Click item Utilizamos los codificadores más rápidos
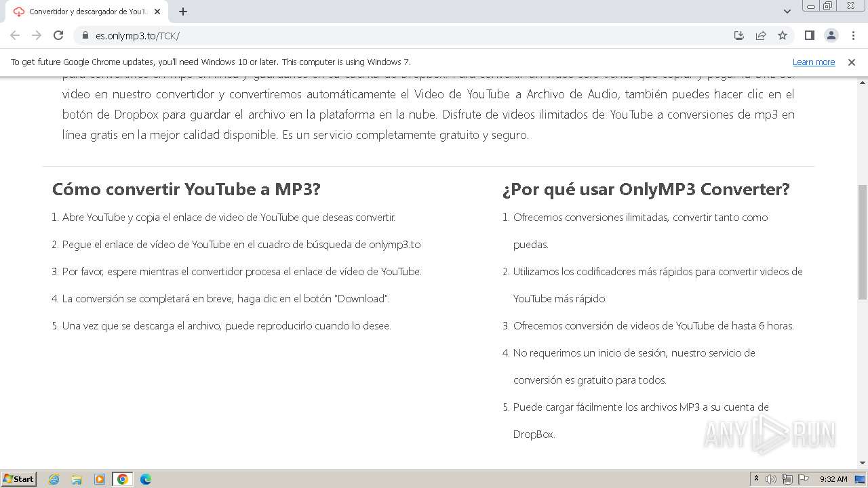The width and height of the screenshot is (868, 488). click(x=658, y=285)
